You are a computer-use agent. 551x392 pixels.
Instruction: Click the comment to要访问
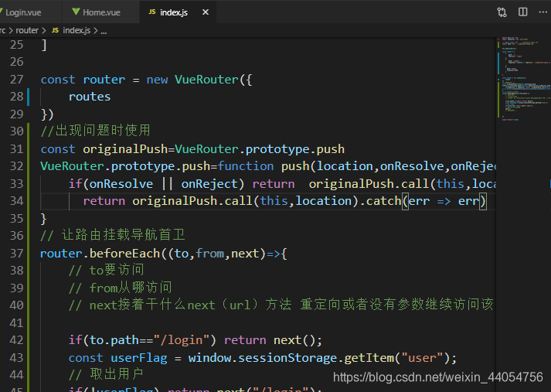tap(107, 271)
